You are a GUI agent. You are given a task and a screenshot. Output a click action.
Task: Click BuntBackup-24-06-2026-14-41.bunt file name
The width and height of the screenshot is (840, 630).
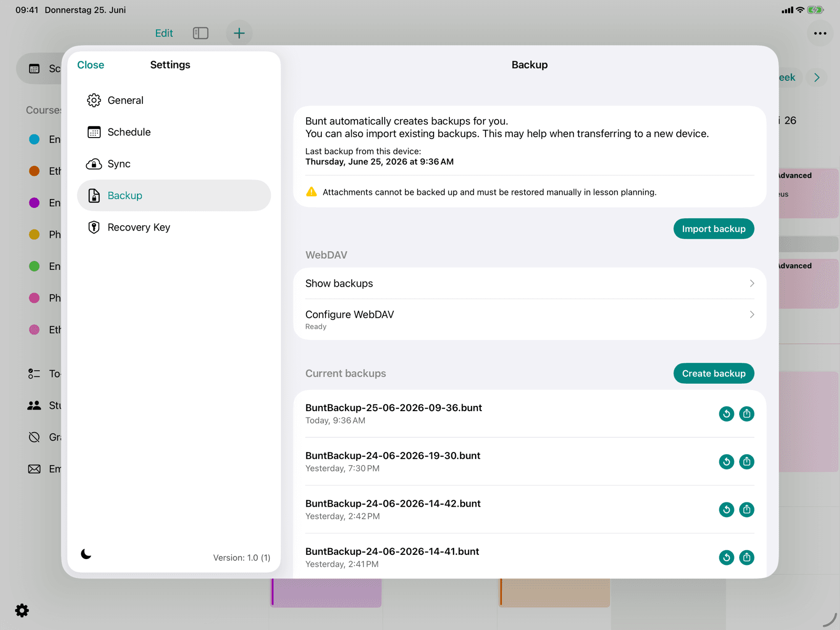pyautogui.click(x=392, y=551)
